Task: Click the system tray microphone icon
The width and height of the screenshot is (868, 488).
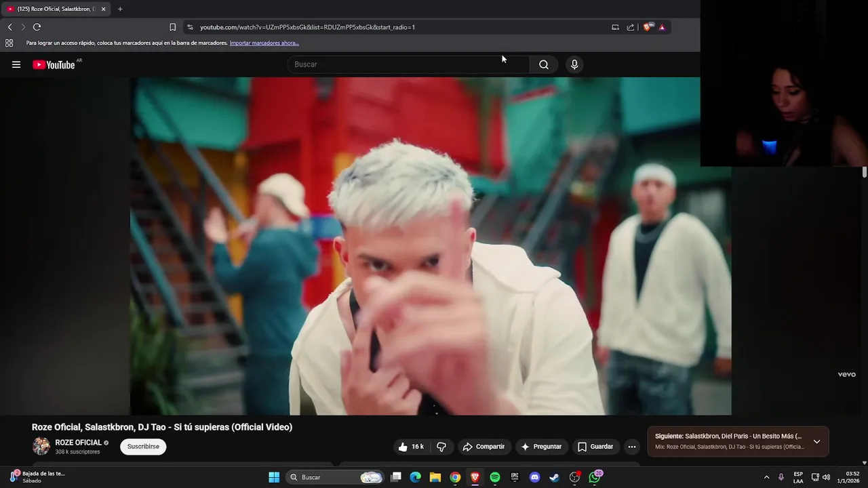Action: [x=781, y=477]
